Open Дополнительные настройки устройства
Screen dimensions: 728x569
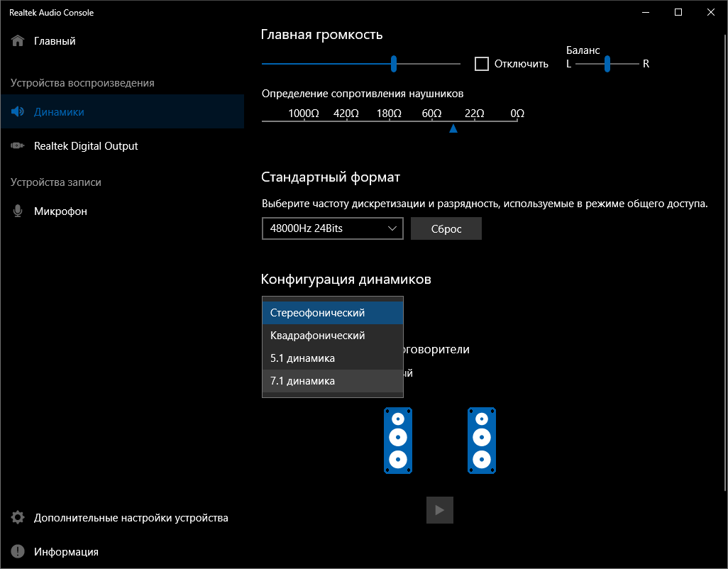131,518
